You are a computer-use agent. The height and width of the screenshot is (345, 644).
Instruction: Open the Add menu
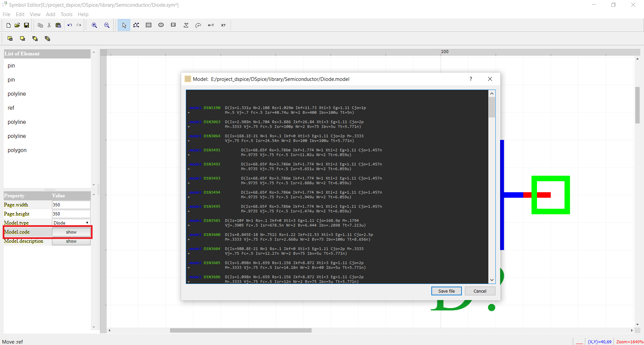[50, 14]
